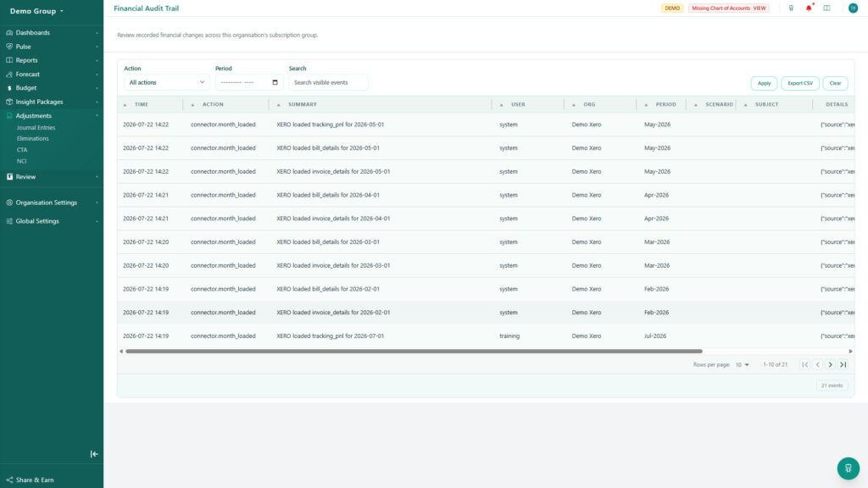
Task: Open the Pulse menu item
Action: (52, 47)
